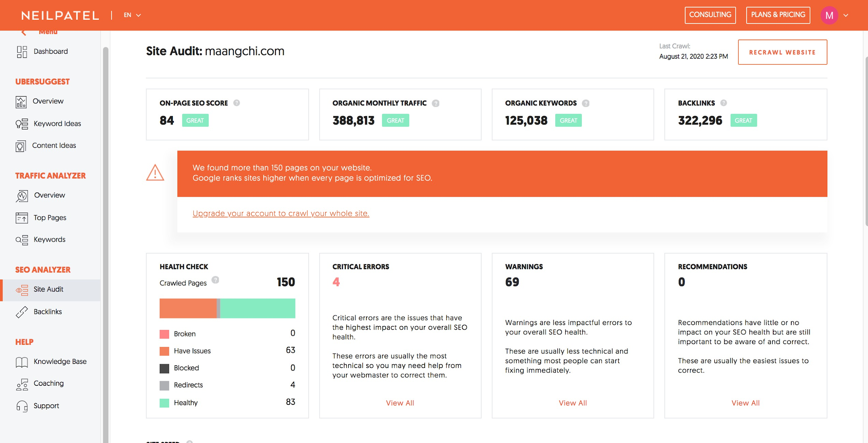Click the Backlinks chain-link icon

(22, 312)
